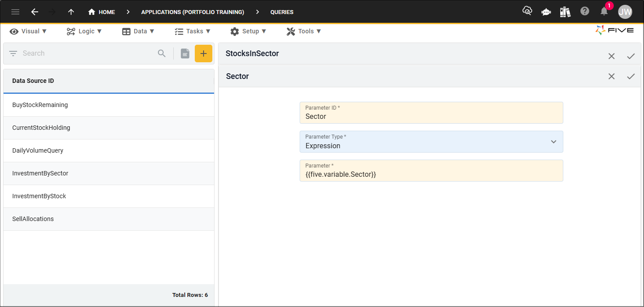
Task: Click the help question mark icon
Action: [585, 11]
